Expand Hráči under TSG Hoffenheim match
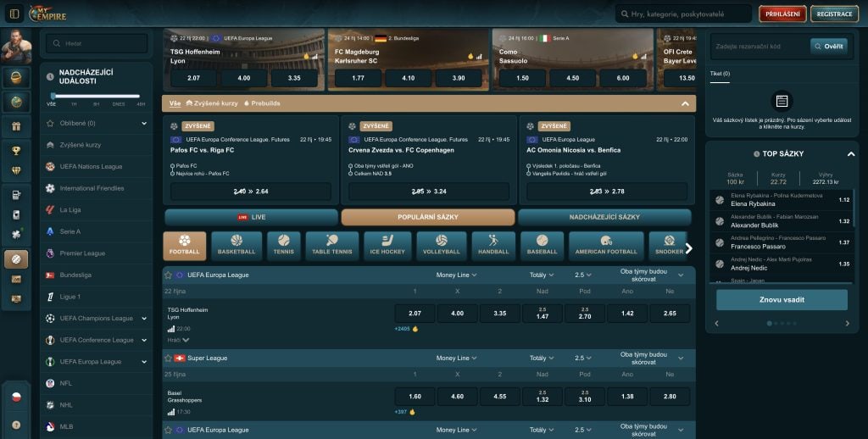868x439 pixels. [178, 340]
